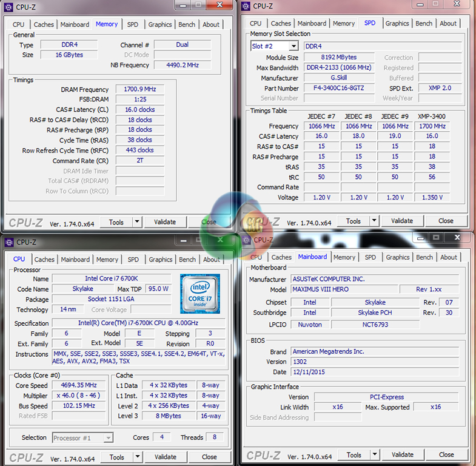Image resolution: width=476 pixels, height=466 pixels.
Task: Open the Tools dropdown arrow in the CPU window
Action: [x=138, y=456]
